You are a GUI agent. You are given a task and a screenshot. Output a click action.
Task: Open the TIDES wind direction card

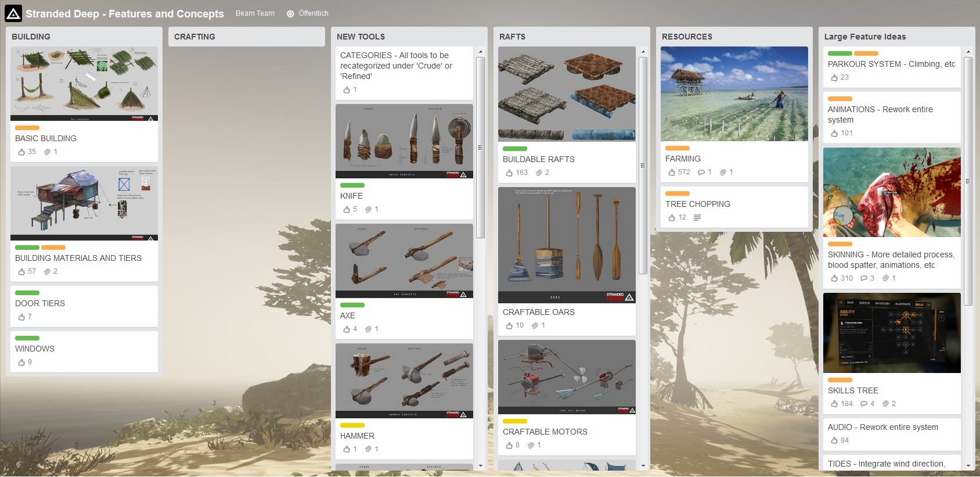pos(892,463)
